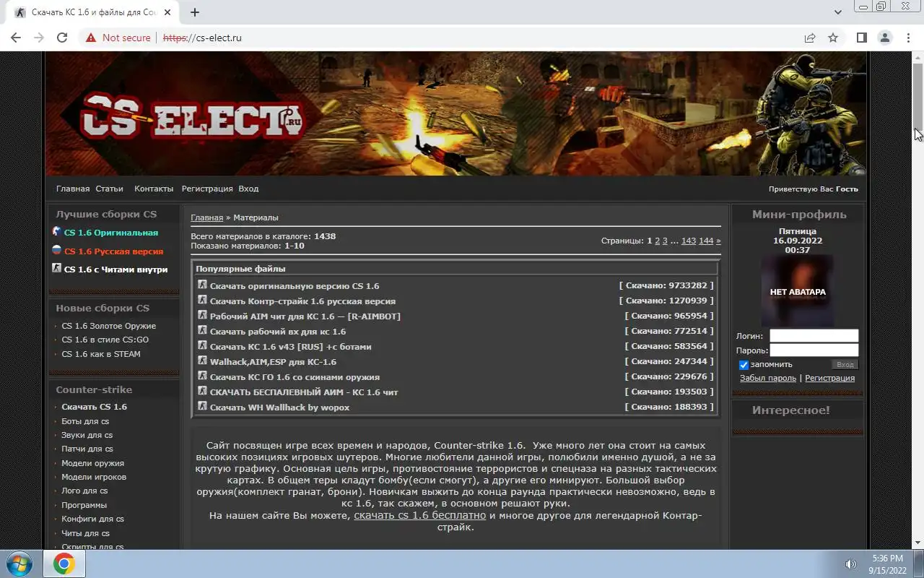Click the Russian flag icon beside CS 1.6 Русская версия
Viewport: 924px width, 578px height.
coord(57,250)
